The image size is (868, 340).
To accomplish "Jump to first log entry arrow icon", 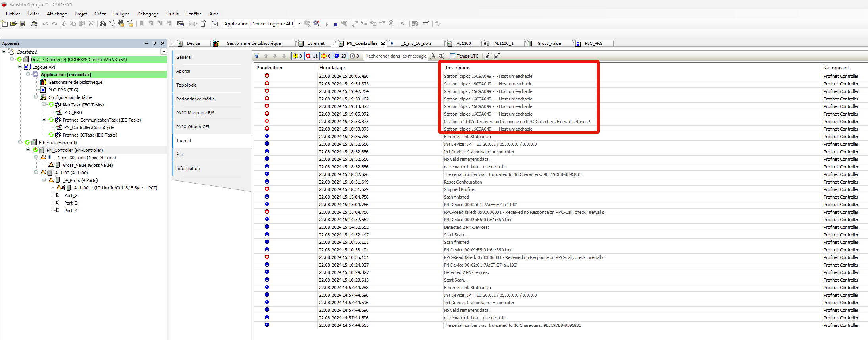I will (x=257, y=56).
